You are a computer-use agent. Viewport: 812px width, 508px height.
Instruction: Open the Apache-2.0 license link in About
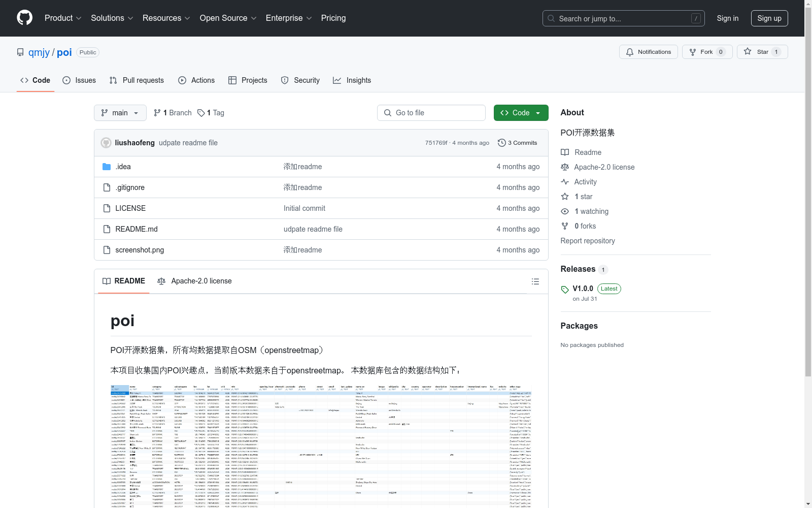click(x=597, y=167)
